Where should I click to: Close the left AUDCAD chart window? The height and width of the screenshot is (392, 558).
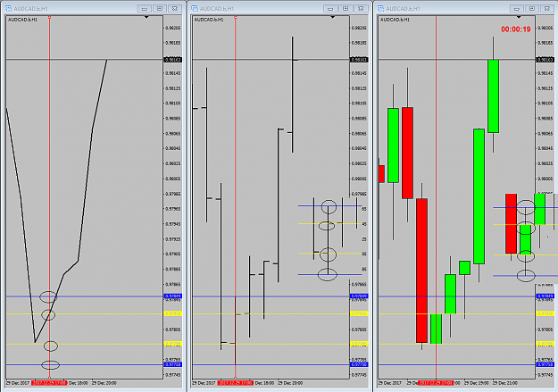tap(175, 9)
